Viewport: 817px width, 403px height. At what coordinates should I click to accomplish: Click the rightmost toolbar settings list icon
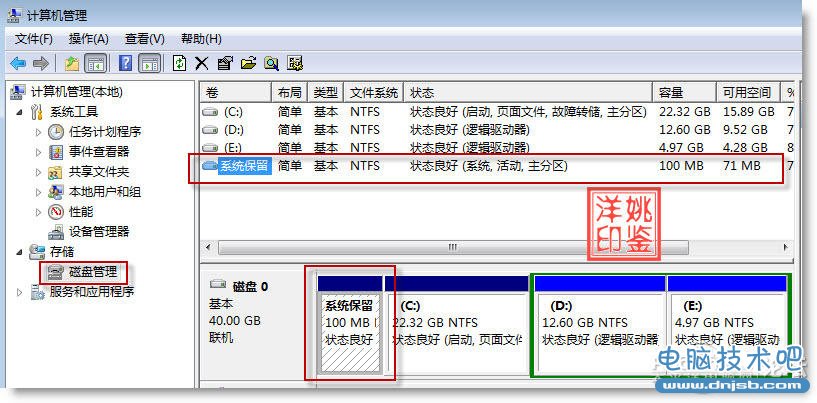pyautogui.click(x=295, y=64)
